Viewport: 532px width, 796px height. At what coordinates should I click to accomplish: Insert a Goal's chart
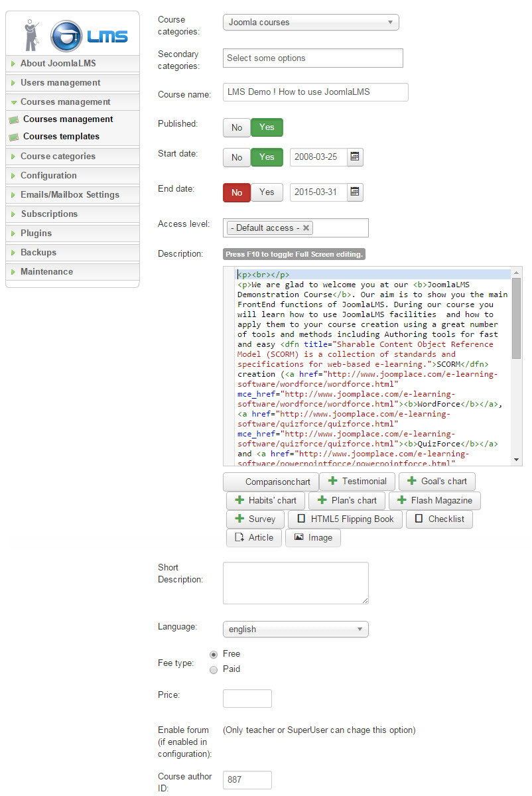tap(437, 482)
